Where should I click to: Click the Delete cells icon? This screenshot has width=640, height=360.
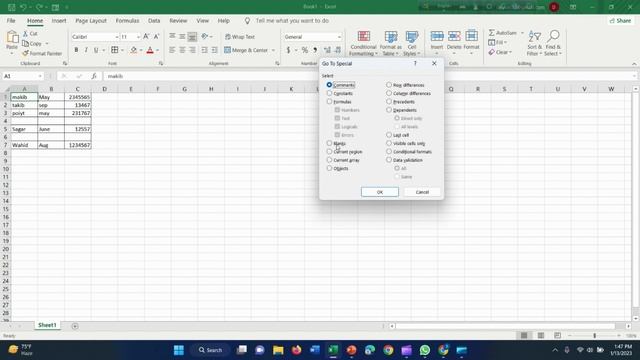click(454, 36)
